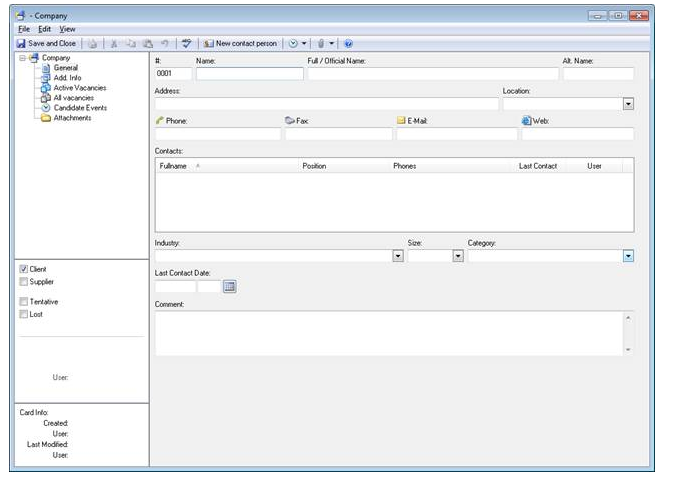The width and height of the screenshot is (674, 490).
Task: Click the green phone icon beside Phone
Action: [159, 120]
